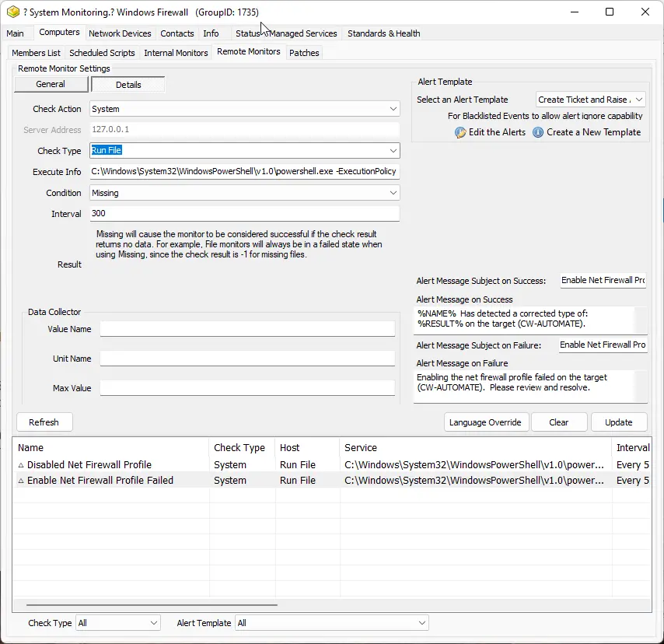The height and width of the screenshot is (644, 664).
Task: Click the Alert Message Subject on Failure field
Action: (x=603, y=345)
